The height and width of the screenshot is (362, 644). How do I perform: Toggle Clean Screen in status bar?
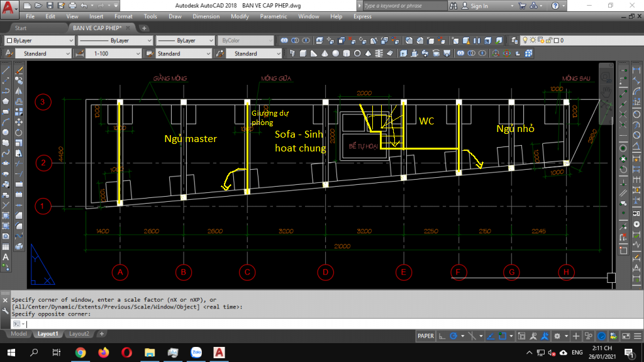tap(626, 336)
